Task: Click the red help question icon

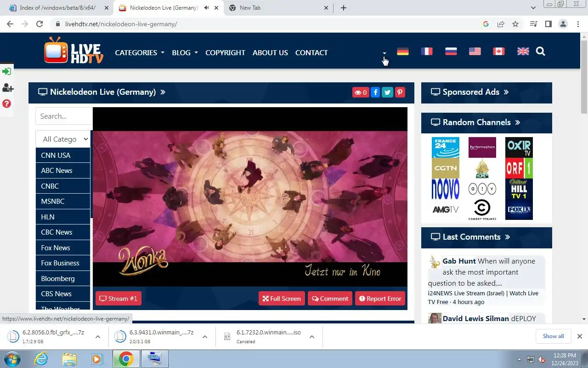Action: 6,103
